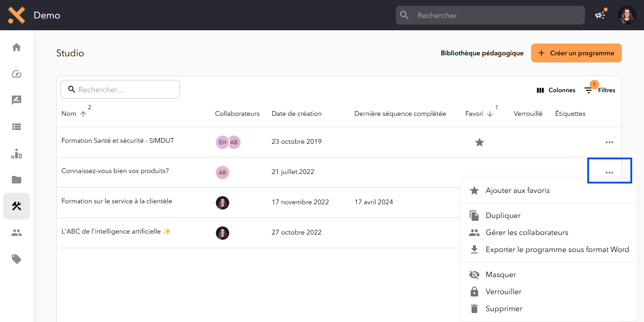Sort by Date de création column header

(297, 113)
